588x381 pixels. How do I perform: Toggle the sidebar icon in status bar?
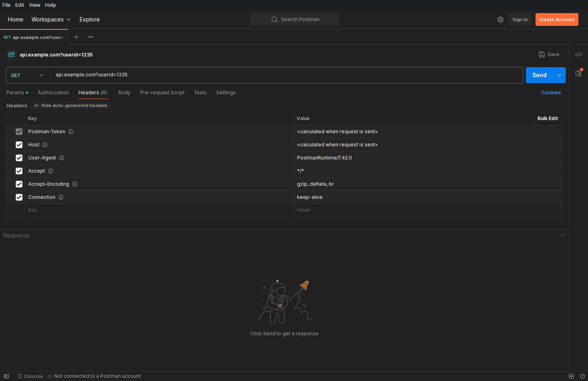6,376
